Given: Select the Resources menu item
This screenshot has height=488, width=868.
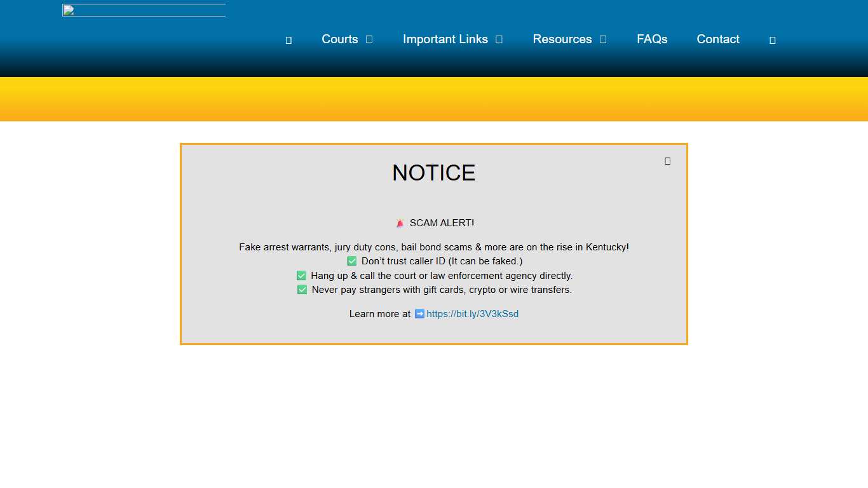Looking at the screenshot, I should point(562,39).
